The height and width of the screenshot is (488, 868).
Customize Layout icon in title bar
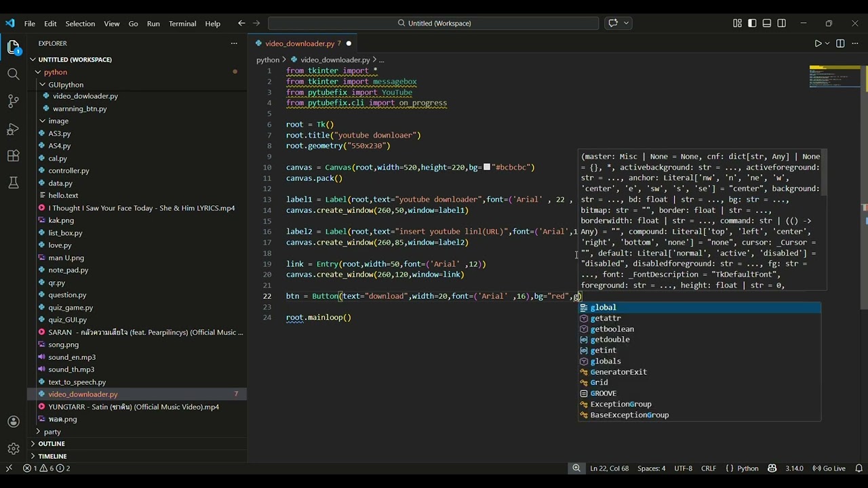[x=737, y=23]
